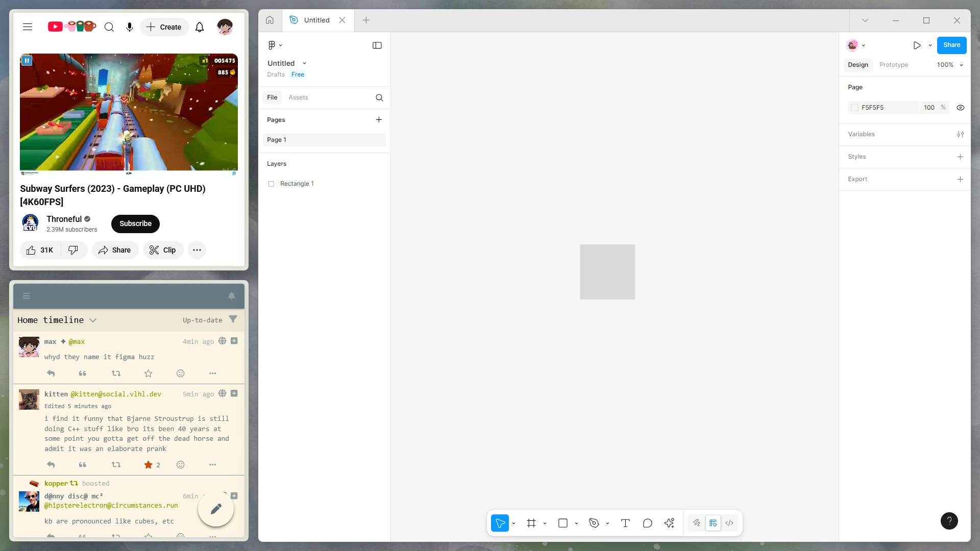
Task: Click the Present play icon
Action: click(x=917, y=45)
